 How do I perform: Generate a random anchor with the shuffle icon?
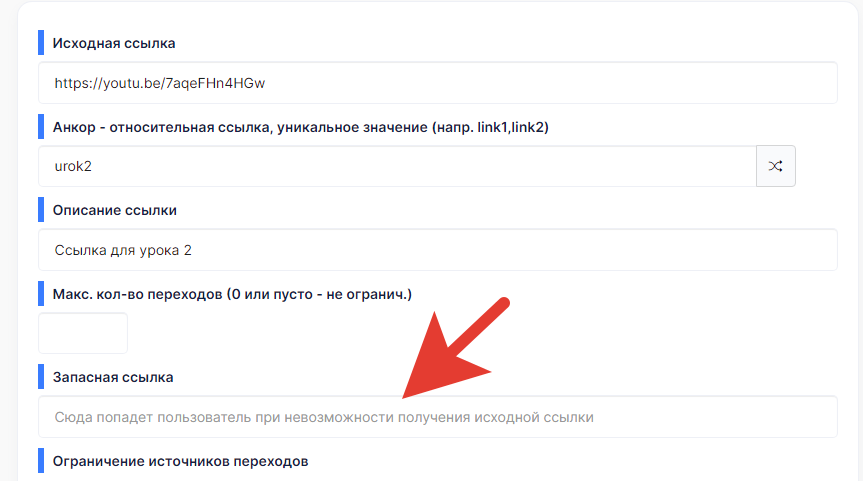tap(775, 166)
